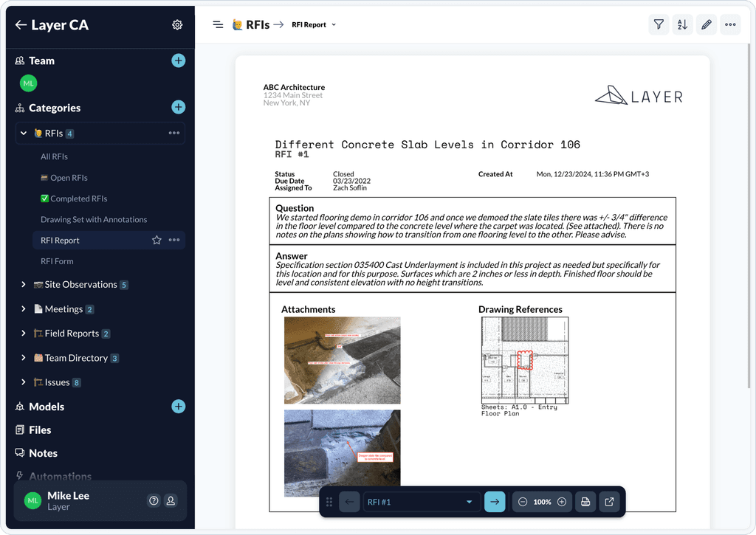
Task: Open the filter funnel tool
Action: tap(659, 24)
